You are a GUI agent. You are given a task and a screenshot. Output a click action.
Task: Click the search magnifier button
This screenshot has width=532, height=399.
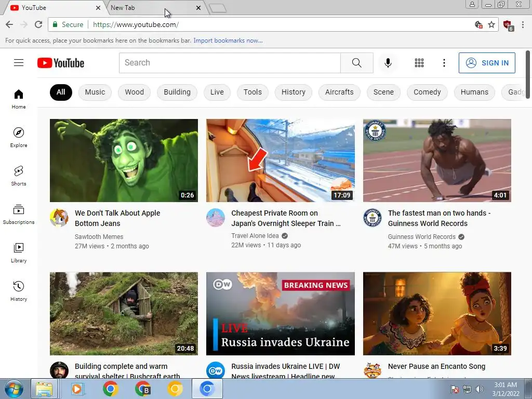356,63
